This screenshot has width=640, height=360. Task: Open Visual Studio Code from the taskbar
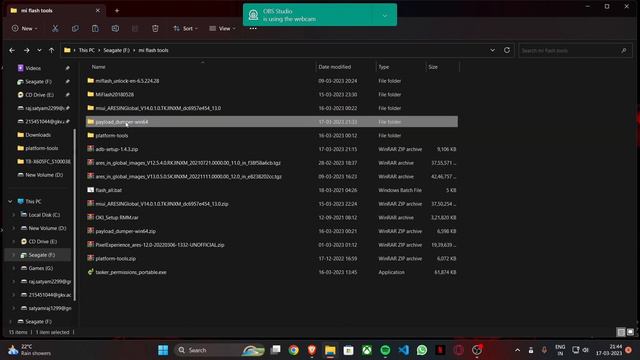[x=404, y=350]
